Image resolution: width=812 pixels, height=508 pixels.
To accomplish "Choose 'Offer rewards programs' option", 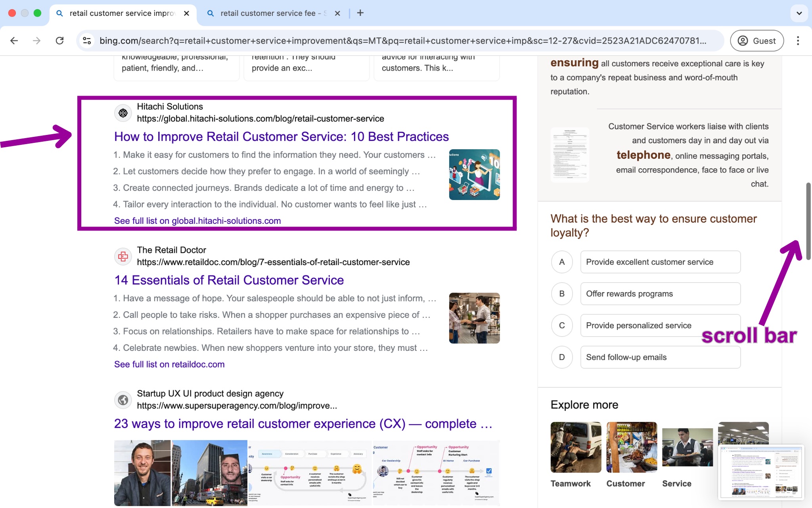I will [660, 294].
